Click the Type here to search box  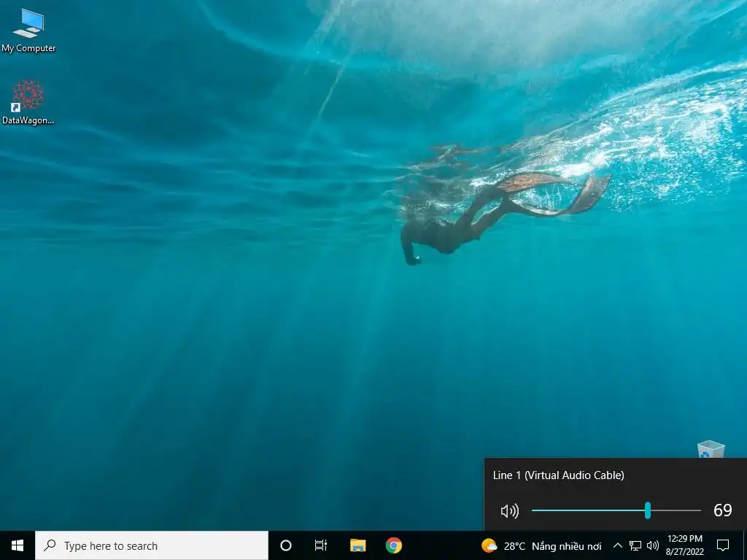(152, 545)
